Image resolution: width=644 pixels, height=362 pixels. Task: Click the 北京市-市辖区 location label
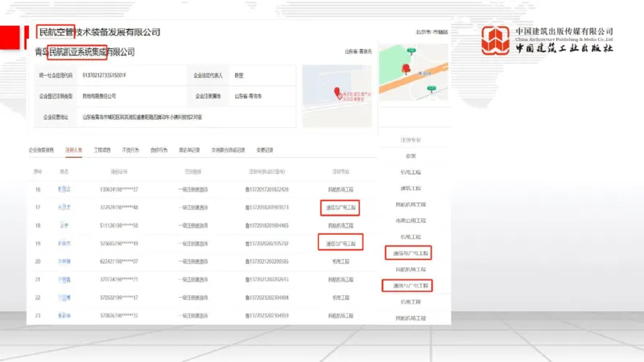431,32
